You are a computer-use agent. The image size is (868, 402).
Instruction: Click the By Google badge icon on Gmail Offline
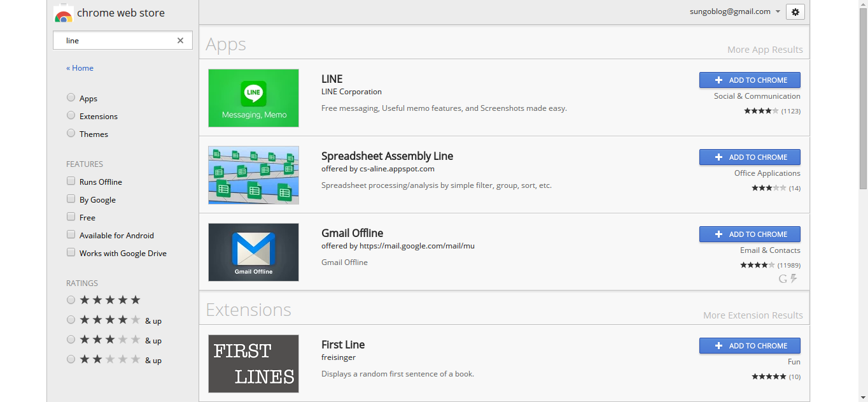click(x=783, y=278)
